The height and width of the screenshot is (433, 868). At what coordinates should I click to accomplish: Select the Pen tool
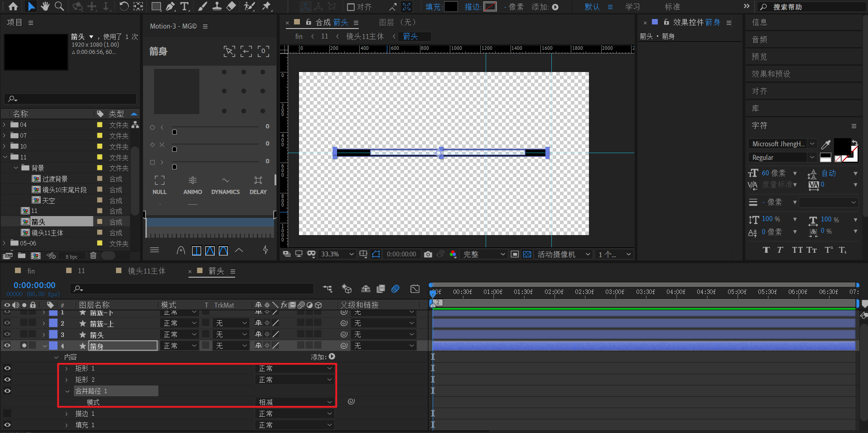click(x=170, y=6)
